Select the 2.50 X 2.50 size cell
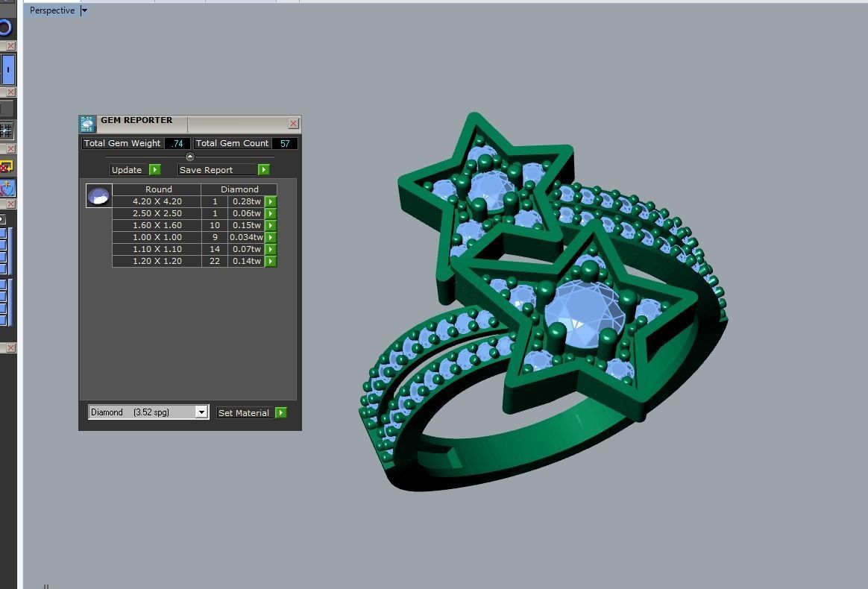The width and height of the screenshot is (868, 589). (157, 214)
